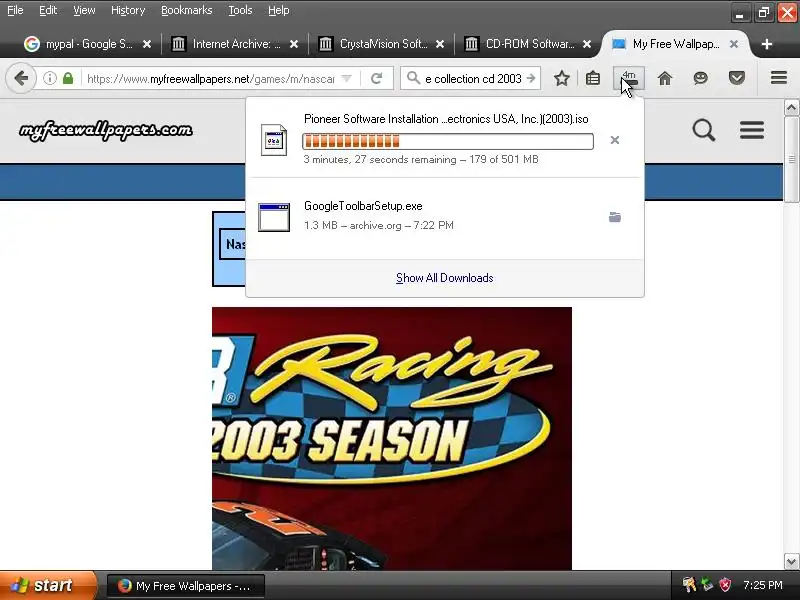Click the Start button

coord(47,585)
